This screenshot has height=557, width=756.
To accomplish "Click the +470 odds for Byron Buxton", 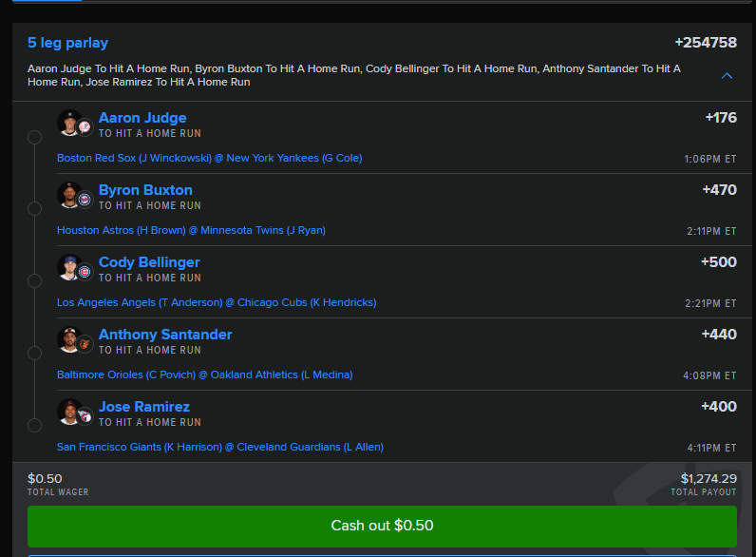I will (x=719, y=190).
